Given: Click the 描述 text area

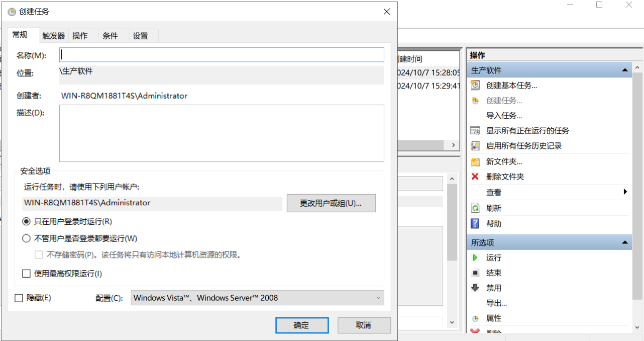Looking at the screenshot, I should coord(222,133).
